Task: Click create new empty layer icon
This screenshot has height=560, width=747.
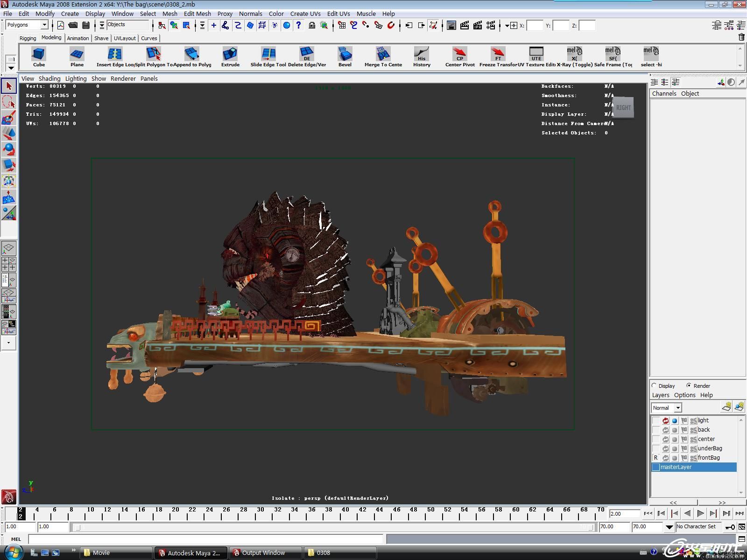Action: [x=726, y=407]
